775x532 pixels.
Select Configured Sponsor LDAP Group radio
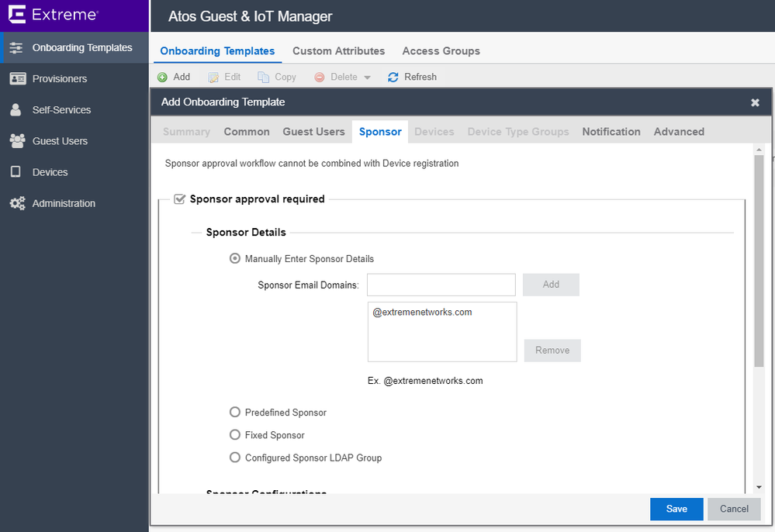pos(235,458)
